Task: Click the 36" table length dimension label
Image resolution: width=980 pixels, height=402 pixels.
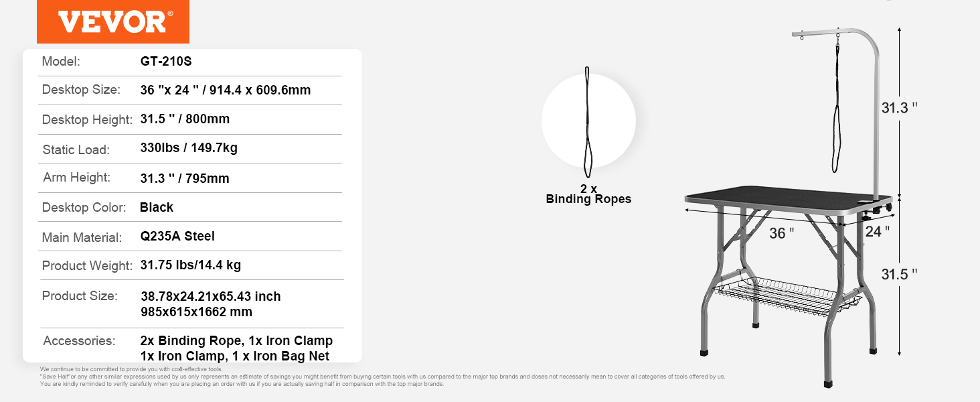Action: click(x=782, y=233)
